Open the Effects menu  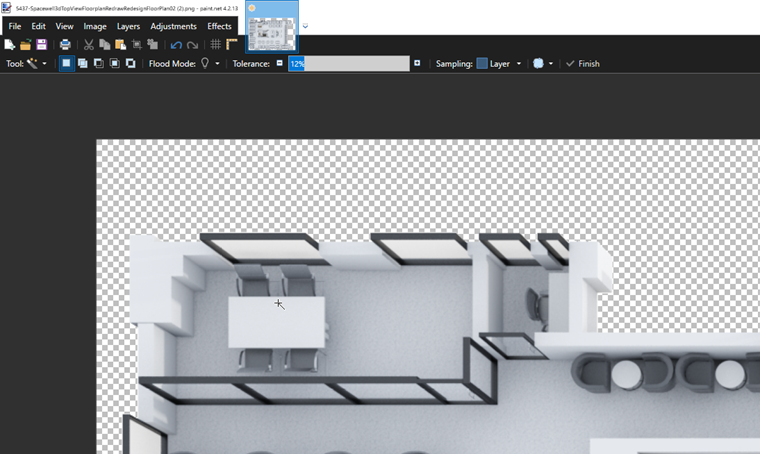click(219, 26)
